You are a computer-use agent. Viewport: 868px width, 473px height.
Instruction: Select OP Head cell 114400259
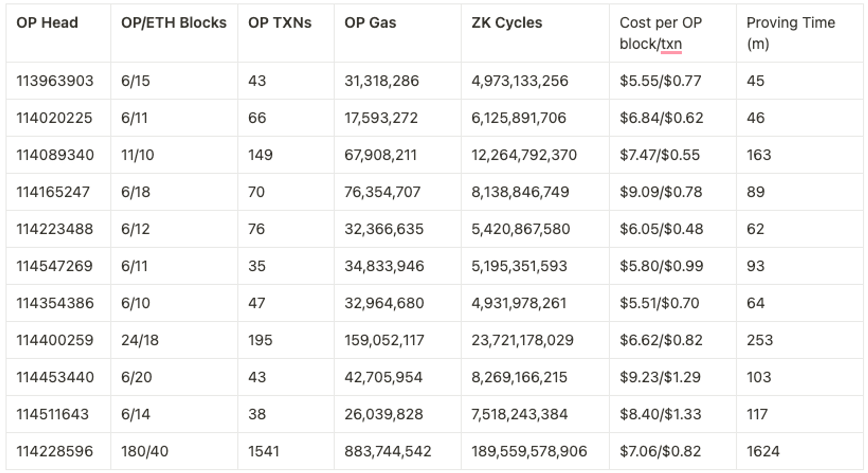[x=55, y=340]
